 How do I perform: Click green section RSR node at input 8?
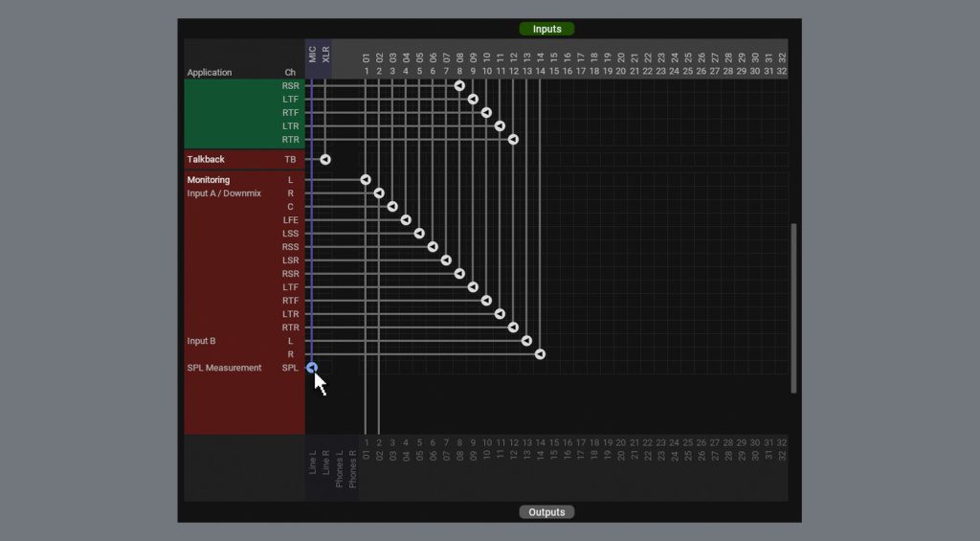click(459, 86)
